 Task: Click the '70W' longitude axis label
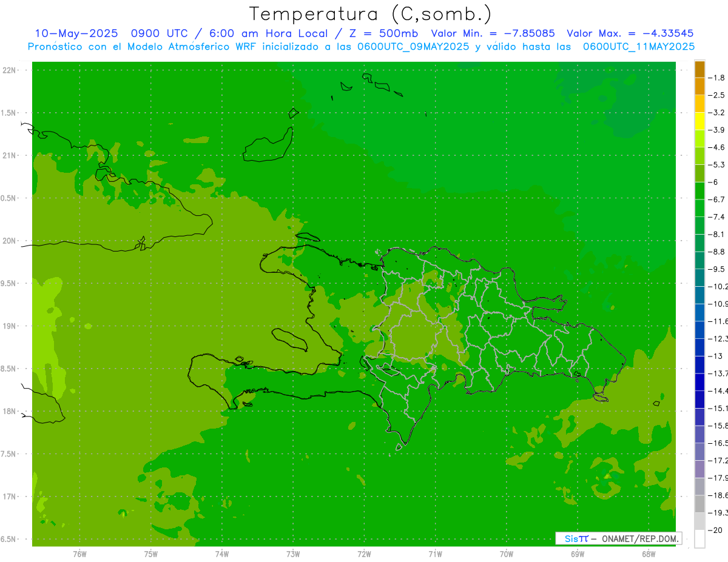(507, 554)
